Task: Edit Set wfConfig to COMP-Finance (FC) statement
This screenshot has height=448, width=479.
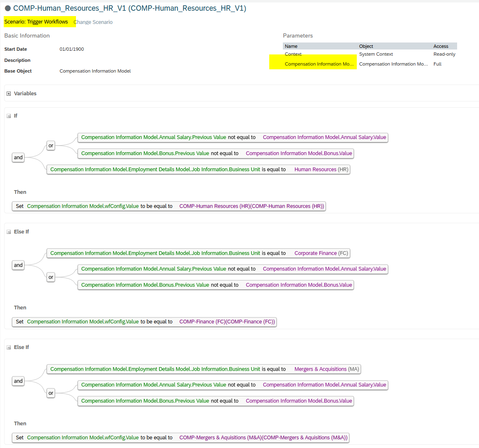Action: pos(144,322)
